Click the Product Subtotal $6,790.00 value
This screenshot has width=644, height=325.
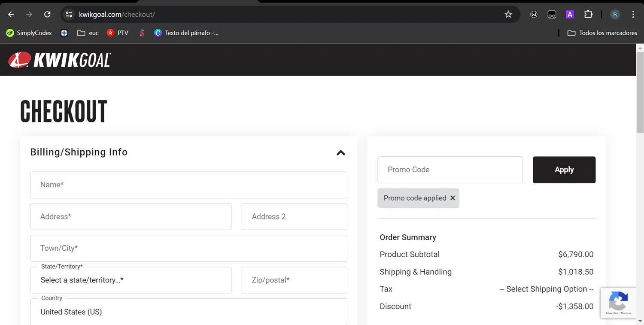coord(576,255)
